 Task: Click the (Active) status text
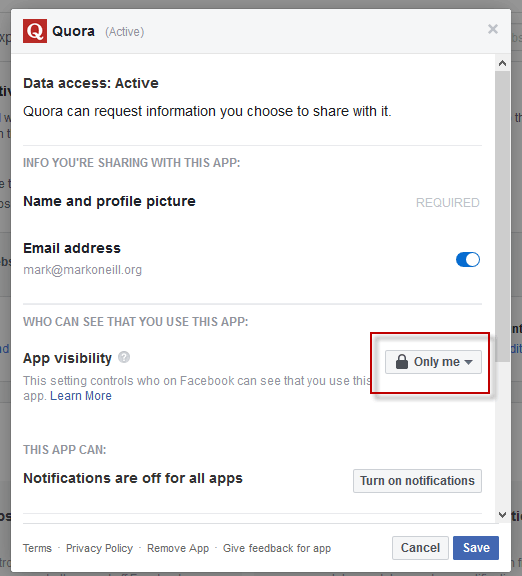(x=125, y=32)
